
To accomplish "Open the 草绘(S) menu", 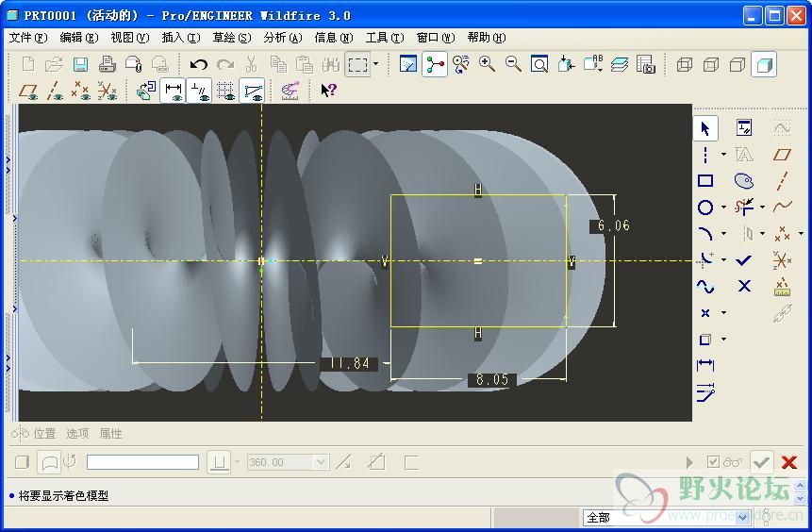I will pyautogui.click(x=231, y=38).
